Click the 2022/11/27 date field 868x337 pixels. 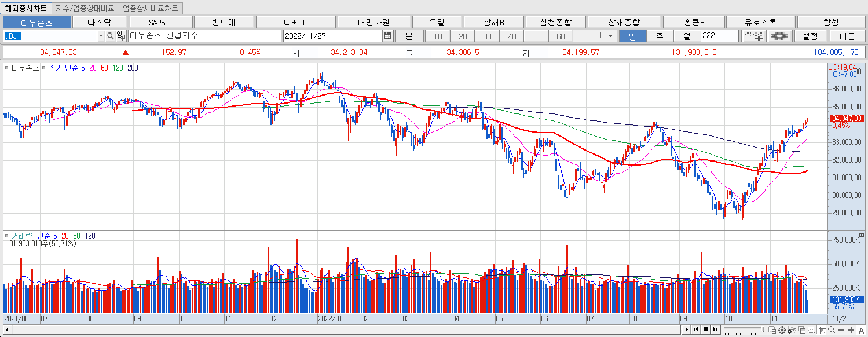pos(333,36)
